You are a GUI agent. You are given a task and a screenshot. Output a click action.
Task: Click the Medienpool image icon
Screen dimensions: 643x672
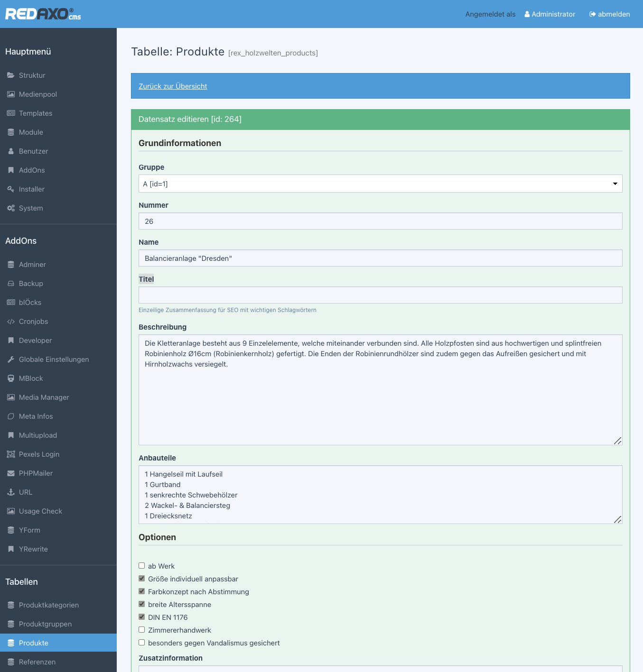pyautogui.click(x=11, y=94)
